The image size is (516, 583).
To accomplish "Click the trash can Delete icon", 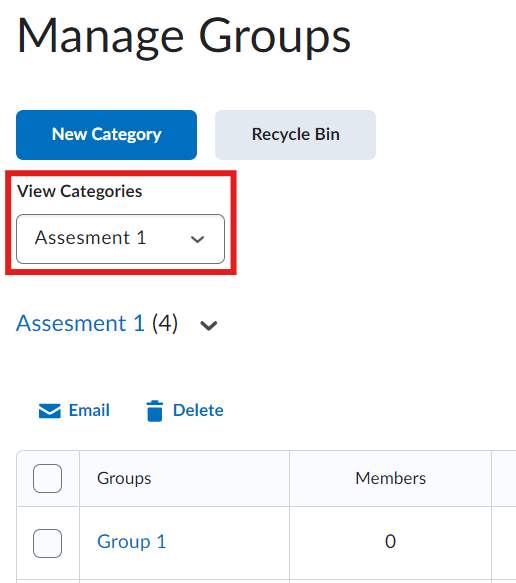I will click(155, 411).
